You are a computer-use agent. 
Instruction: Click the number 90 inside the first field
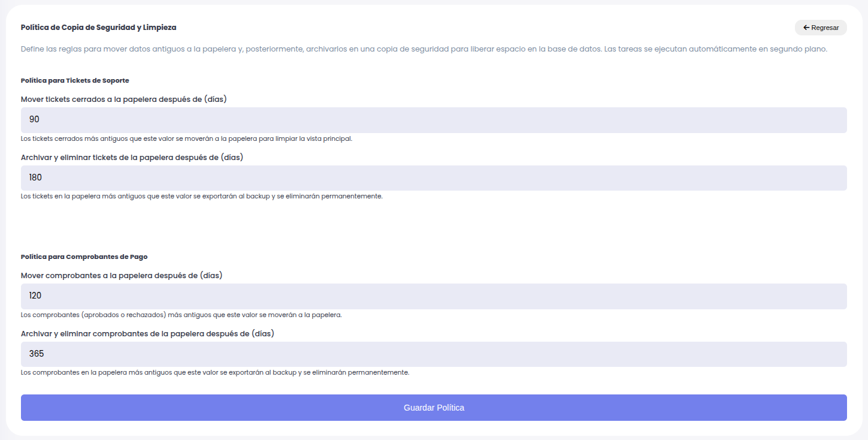[x=34, y=120]
